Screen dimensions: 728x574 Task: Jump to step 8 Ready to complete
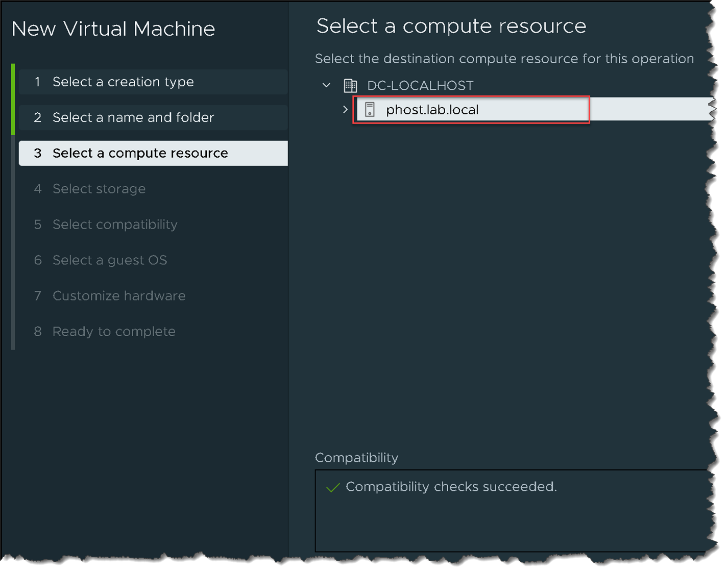pyautogui.click(x=114, y=332)
